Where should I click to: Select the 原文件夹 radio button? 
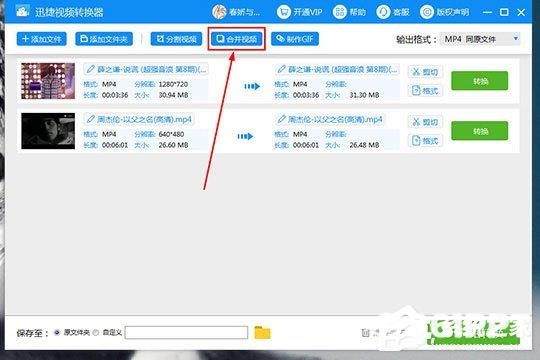click(57, 332)
